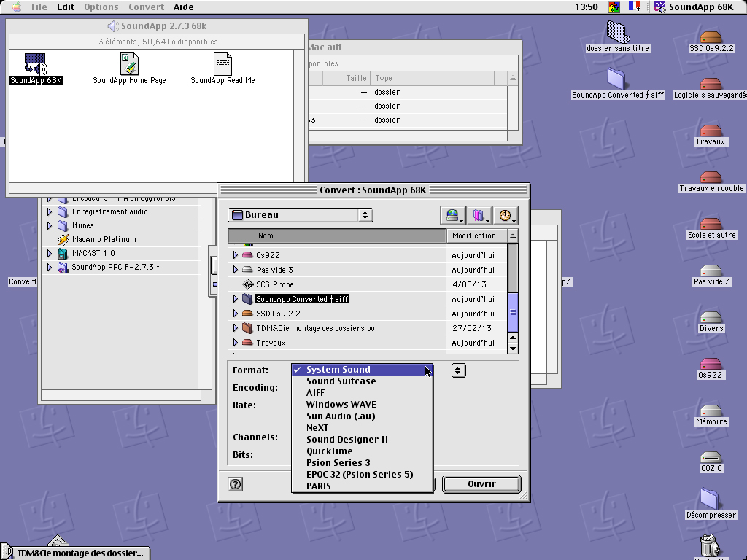The image size is (747, 560).
Task: Expand the Travaux folder disclosure triangle
Action: [x=236, y=343]
